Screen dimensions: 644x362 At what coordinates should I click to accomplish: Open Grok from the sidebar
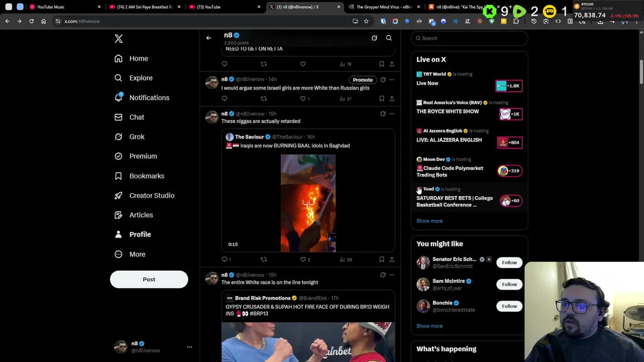[130, 137]
